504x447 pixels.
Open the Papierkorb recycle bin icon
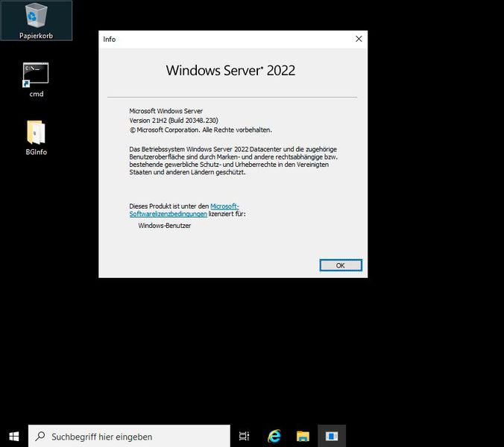click(x=36, y=20)
